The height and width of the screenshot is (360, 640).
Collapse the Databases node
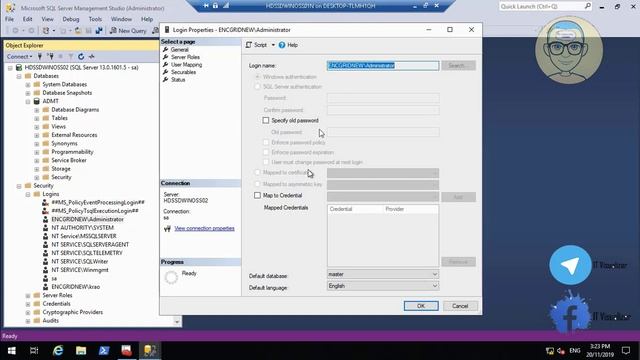[x=19, y=76]
